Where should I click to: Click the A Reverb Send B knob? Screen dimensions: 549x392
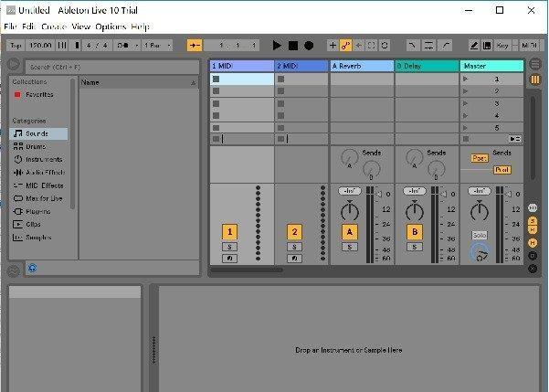371,169
